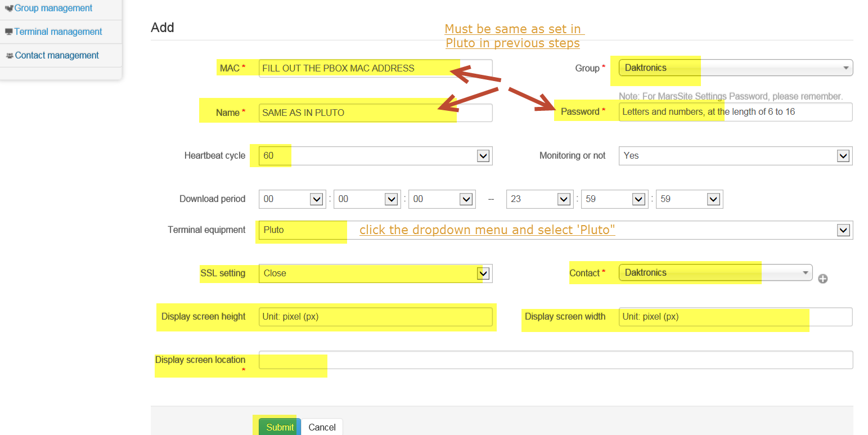Click the Display screen width field

point(735,317)
